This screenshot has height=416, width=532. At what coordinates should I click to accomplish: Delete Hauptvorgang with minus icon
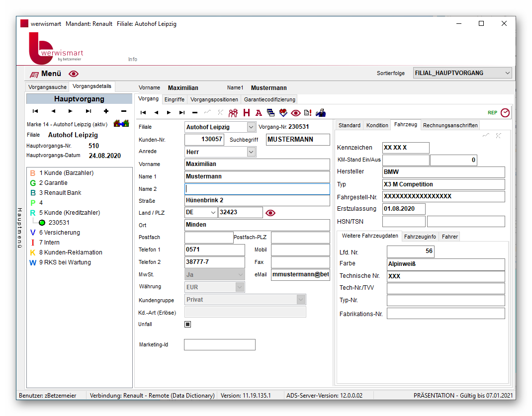[124, 111]
